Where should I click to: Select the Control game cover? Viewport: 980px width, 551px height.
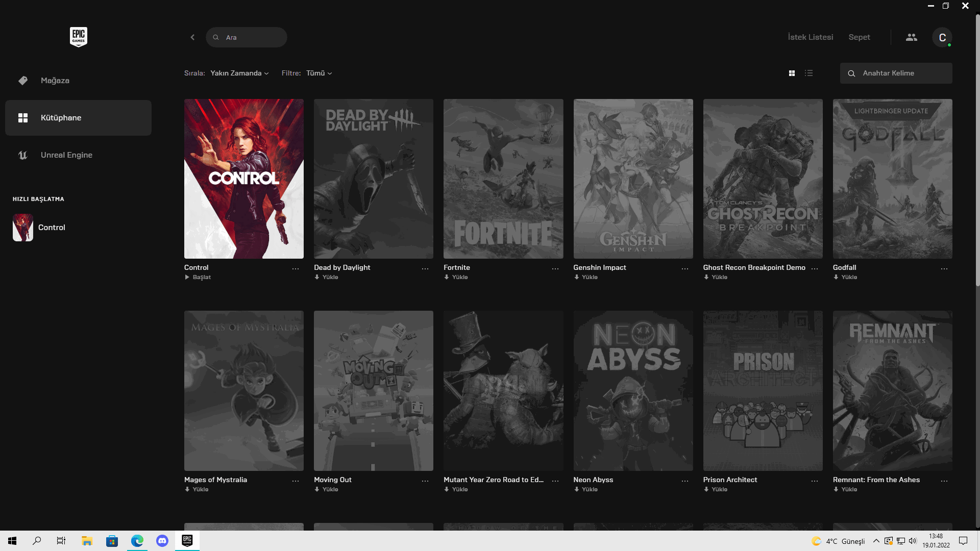point(244,179)
